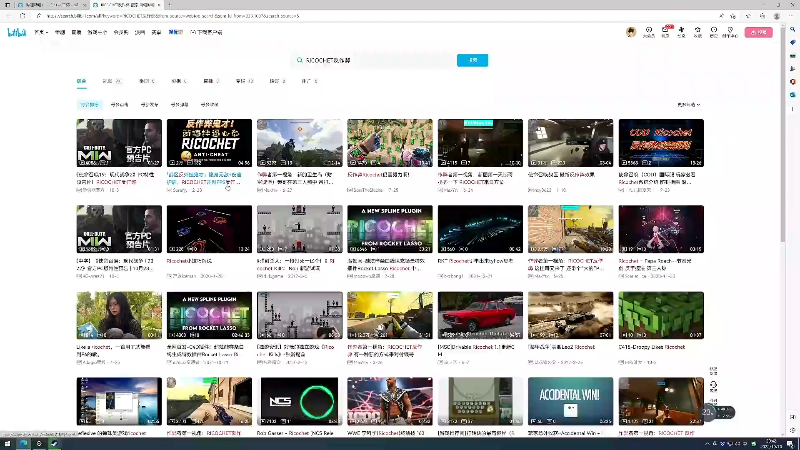Open the Ricochet Tape Reach title link

tap(655, 264)
